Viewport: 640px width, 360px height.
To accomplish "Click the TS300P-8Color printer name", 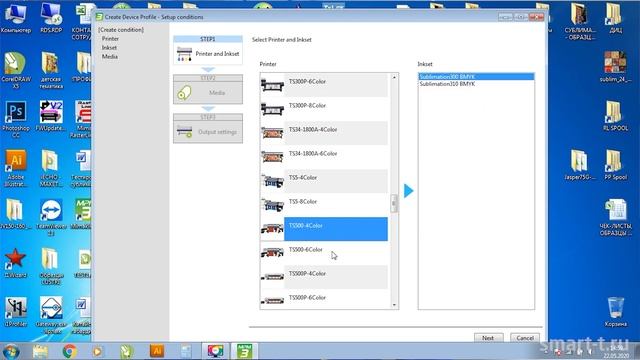I will 307,106.
